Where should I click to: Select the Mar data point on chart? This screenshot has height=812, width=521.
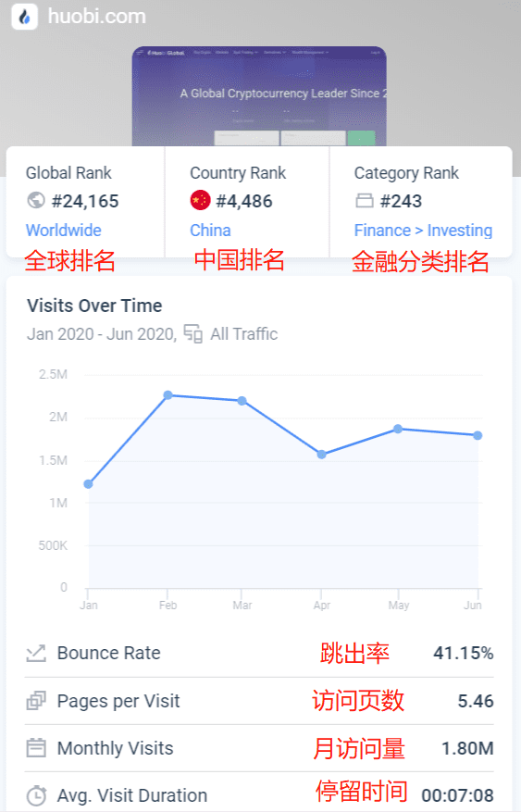coord(242,401)
